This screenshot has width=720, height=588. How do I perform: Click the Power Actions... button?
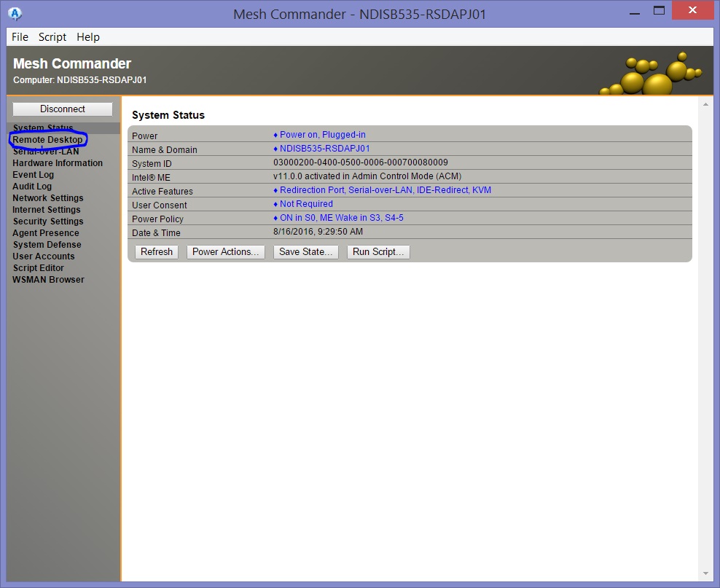click(225, 252)
